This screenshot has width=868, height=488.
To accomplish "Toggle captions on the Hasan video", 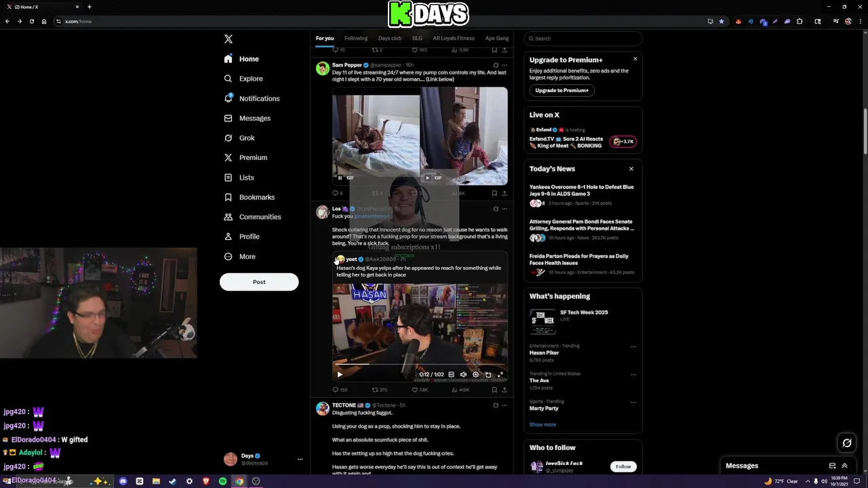I will [451, 374].
